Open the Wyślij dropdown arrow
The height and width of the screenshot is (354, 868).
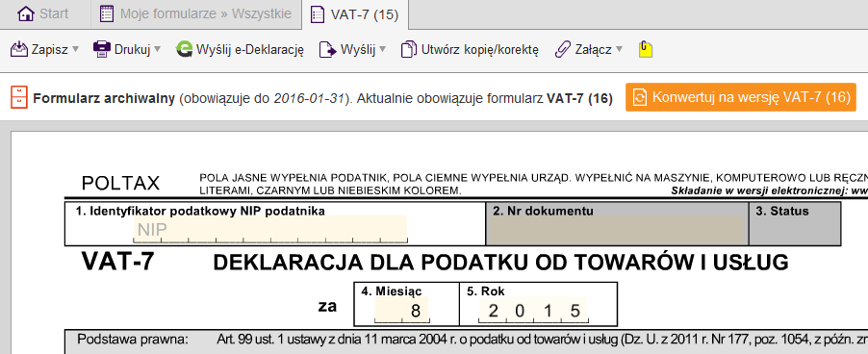(382, 49)
